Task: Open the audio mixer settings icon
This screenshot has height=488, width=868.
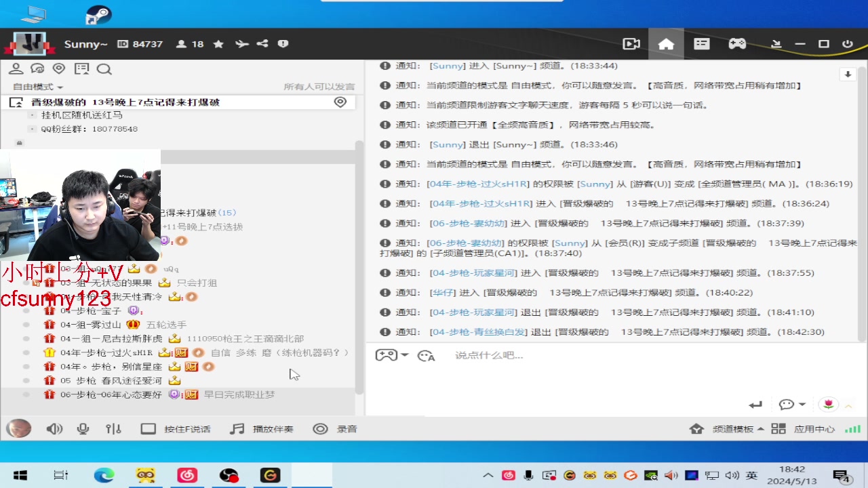Action: pyautogui.click(x=113, y=429)
